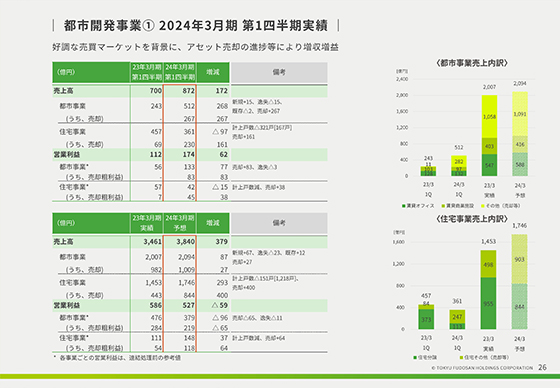
Task: Click the bar segment labeled "247"
Action: pyautogui.click(x=457, y=317)
